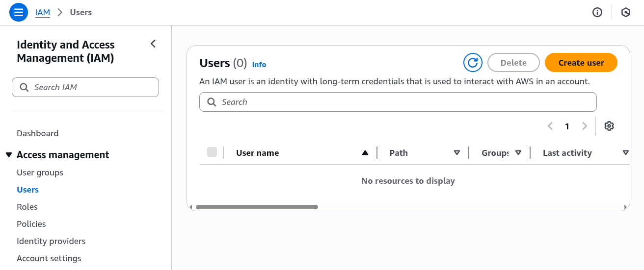Select Policies in the sidebar
This screenshot has width=644, height=270.
(x=31, y=224)
